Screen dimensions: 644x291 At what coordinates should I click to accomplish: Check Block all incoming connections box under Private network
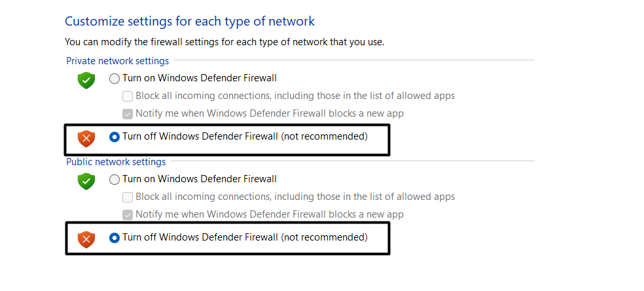click(x=128, y=96)
